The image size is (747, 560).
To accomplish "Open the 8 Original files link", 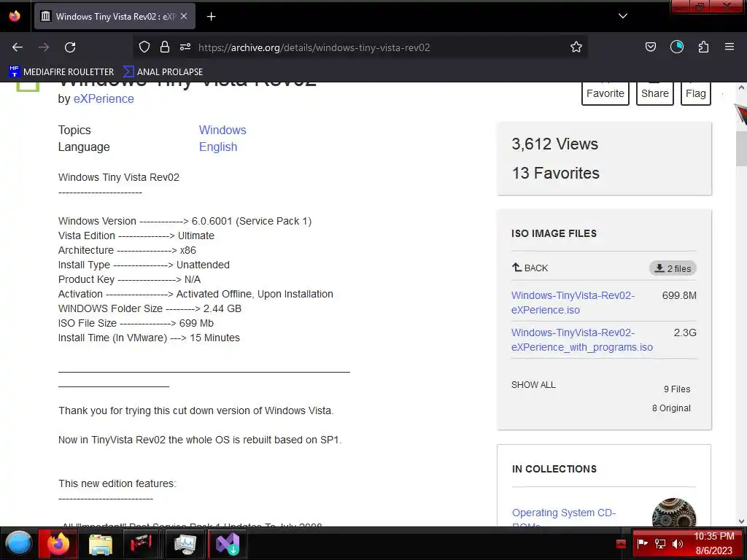I will (x=671, y=408).
